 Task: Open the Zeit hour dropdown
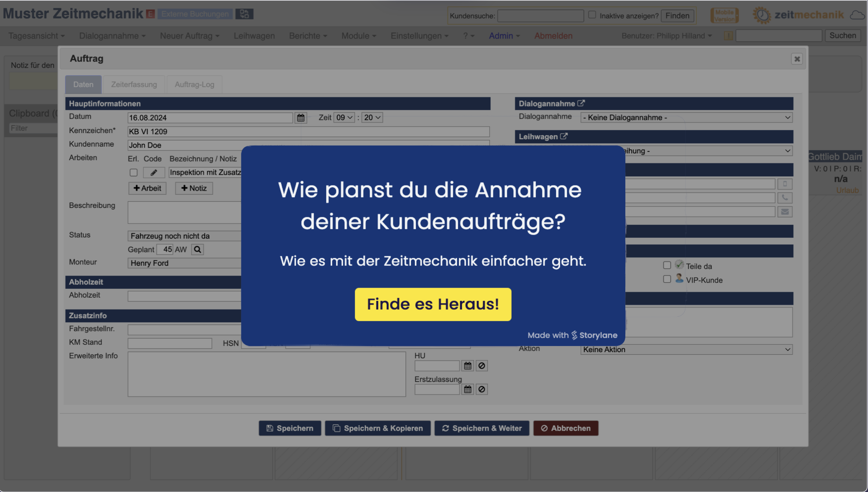coord(344,118)
